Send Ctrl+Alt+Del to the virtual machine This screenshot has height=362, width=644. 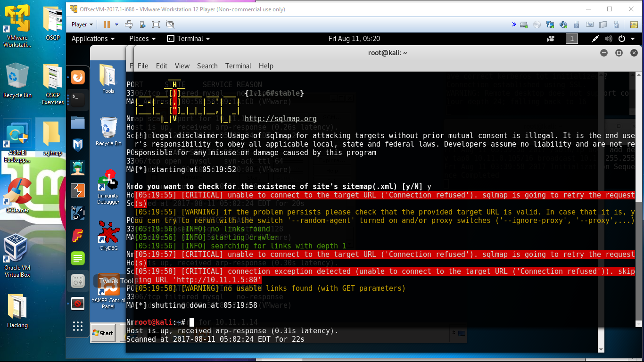point(129,24)
